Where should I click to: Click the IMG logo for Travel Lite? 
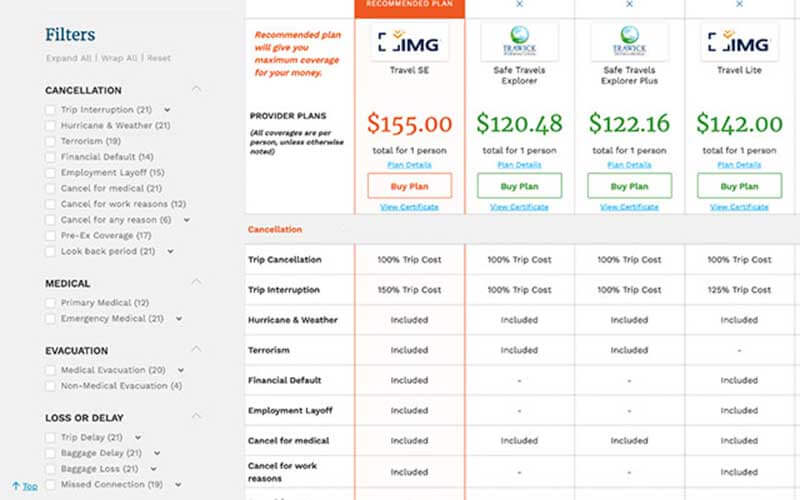(739, 43)
